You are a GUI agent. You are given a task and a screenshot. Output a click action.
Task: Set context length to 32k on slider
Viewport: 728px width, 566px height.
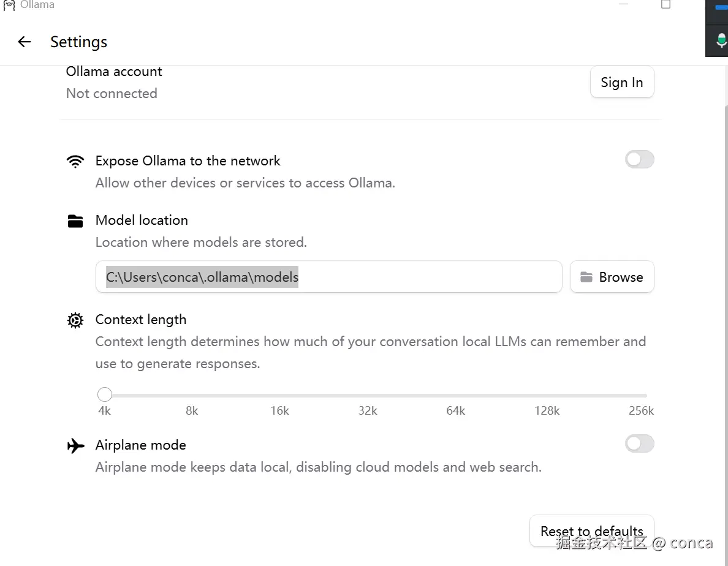[x=368, y=396]
